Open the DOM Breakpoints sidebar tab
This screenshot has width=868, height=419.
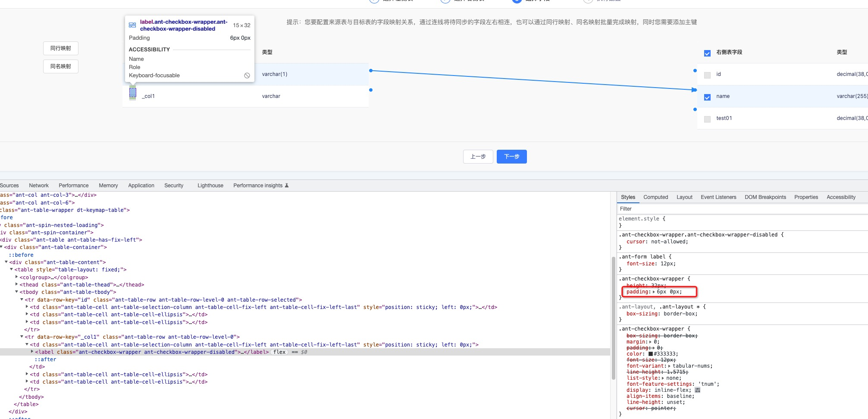click(x=765, y=197)
